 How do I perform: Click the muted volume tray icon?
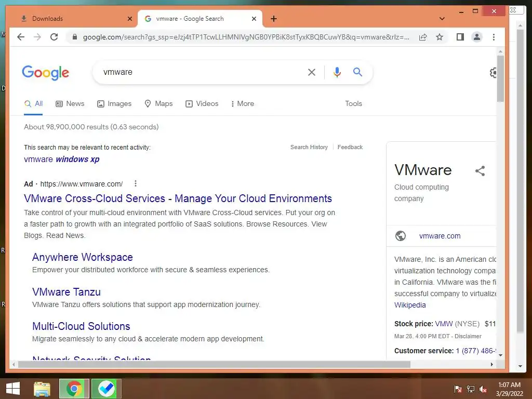(483, 389)
